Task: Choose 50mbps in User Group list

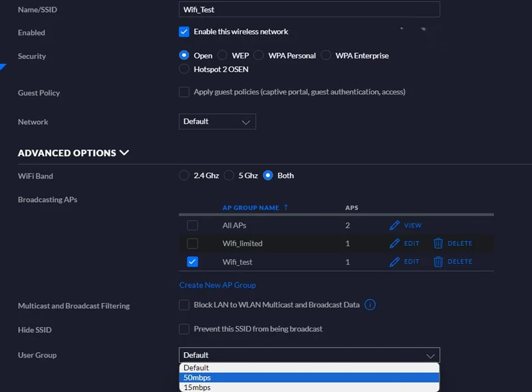Action: (x=309, y=377)
